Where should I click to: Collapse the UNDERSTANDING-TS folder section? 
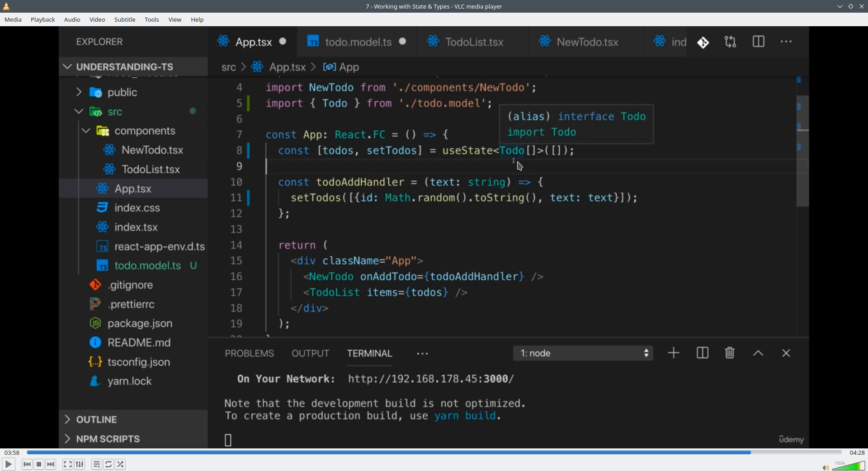click(x=133, y=67)
